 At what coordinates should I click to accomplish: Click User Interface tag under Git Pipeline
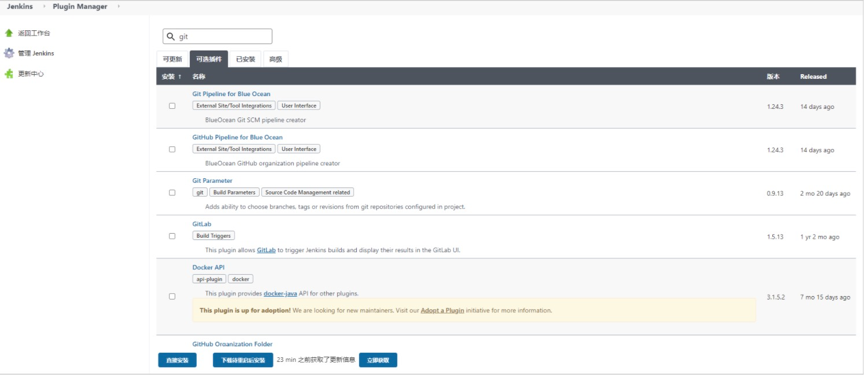coord(299,105)
